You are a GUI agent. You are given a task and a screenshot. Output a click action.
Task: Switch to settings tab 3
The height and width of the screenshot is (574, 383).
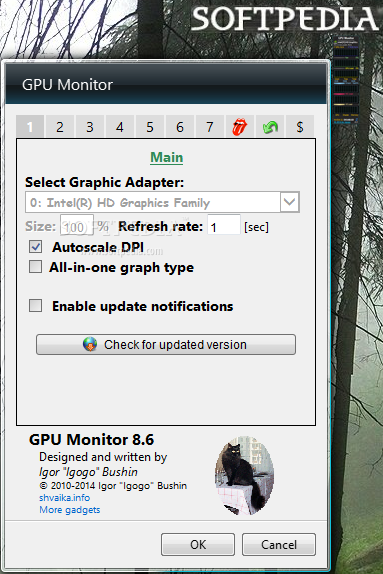(90, 127)
